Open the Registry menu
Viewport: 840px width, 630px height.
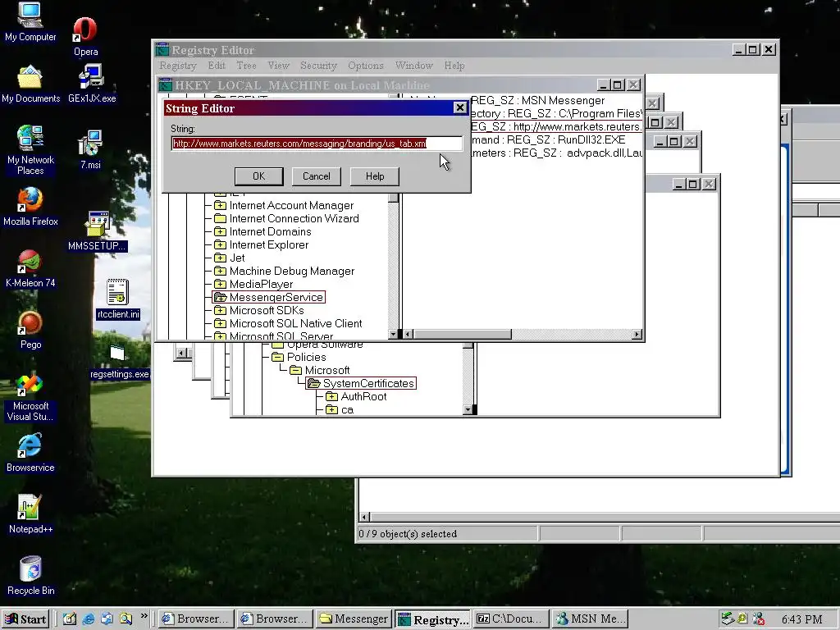178,66
